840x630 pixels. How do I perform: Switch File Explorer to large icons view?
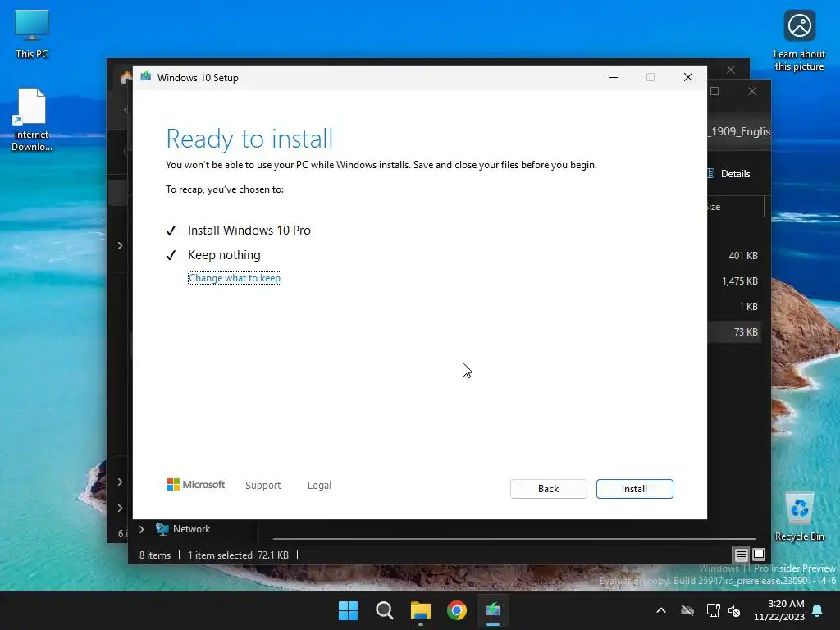click(759, 555)
